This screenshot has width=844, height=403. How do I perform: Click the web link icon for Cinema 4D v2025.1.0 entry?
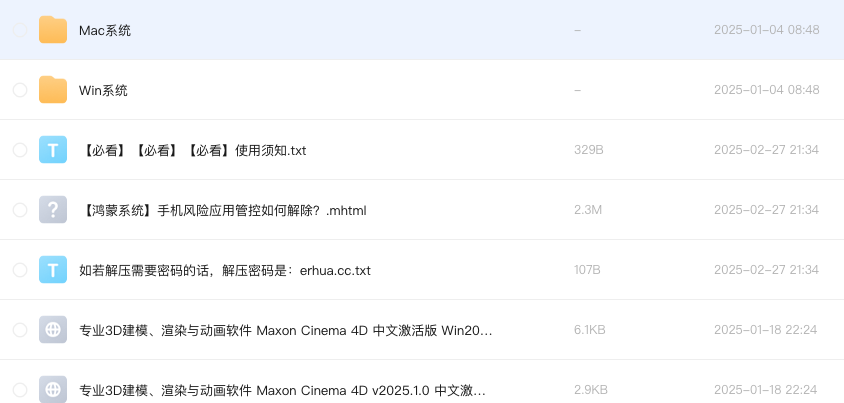click(53, 390)
